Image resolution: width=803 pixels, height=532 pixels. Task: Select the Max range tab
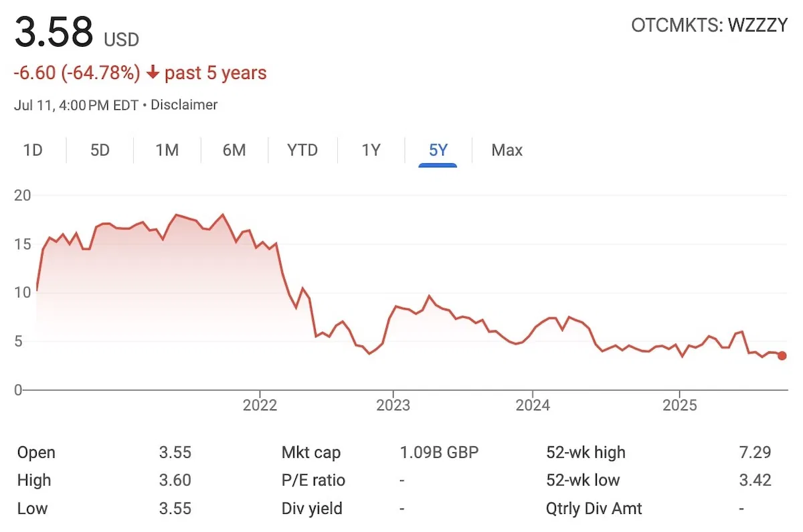click(507, 150)
